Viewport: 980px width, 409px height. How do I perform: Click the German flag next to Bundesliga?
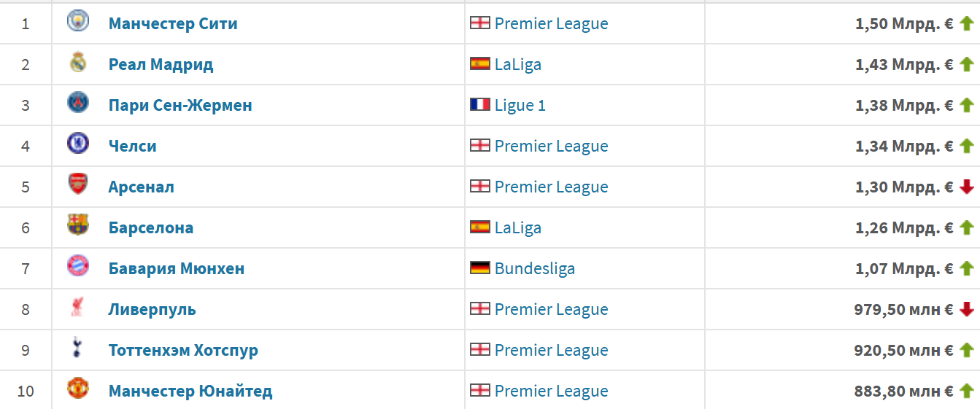[x=480, y=268]
